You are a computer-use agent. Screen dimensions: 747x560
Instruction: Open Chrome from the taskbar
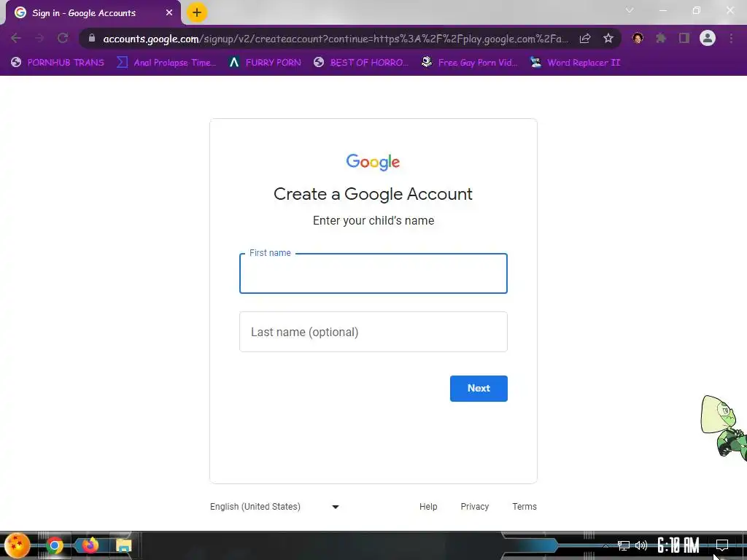(54, 545)
